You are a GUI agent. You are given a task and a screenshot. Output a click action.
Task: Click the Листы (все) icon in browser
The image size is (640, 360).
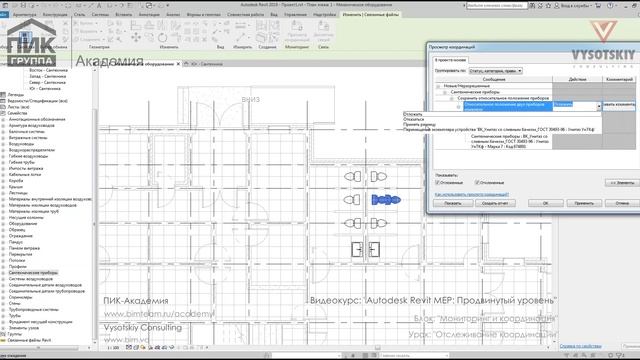tap(3, 107)
